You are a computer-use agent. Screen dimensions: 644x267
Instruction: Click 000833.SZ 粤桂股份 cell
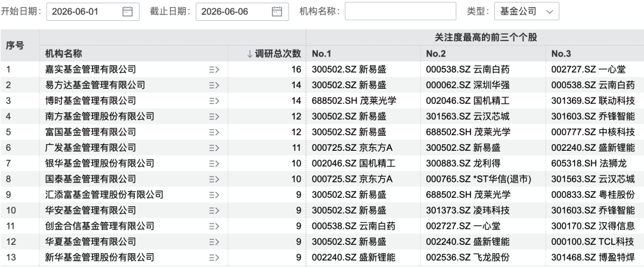coord(593,195)
